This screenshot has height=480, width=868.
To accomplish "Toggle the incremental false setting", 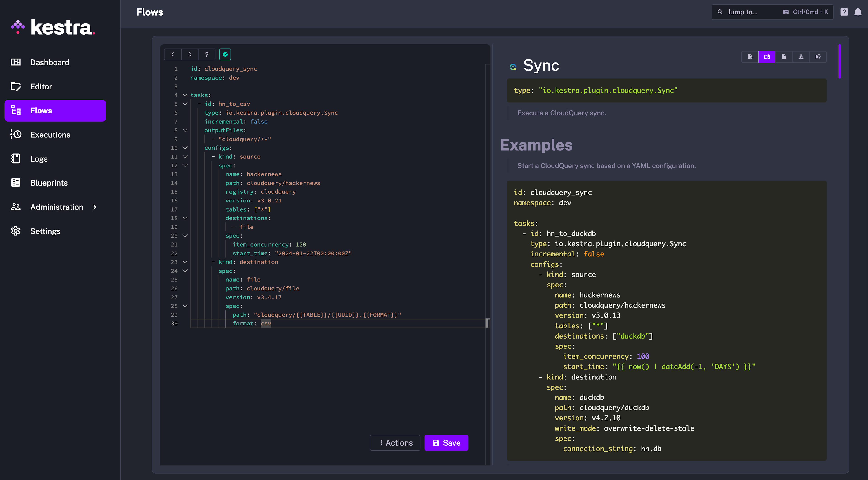I will pos(258,121).
